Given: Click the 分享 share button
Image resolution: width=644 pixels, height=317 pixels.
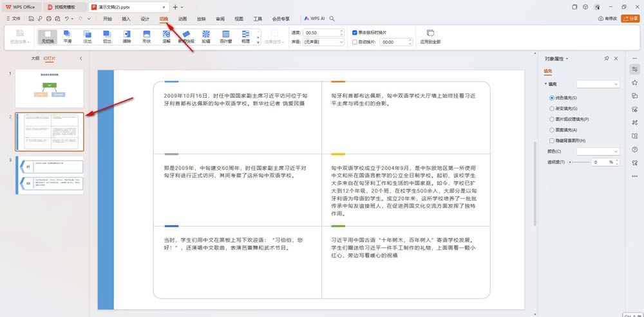Looking at the screenshot, I should coord(630,19).
